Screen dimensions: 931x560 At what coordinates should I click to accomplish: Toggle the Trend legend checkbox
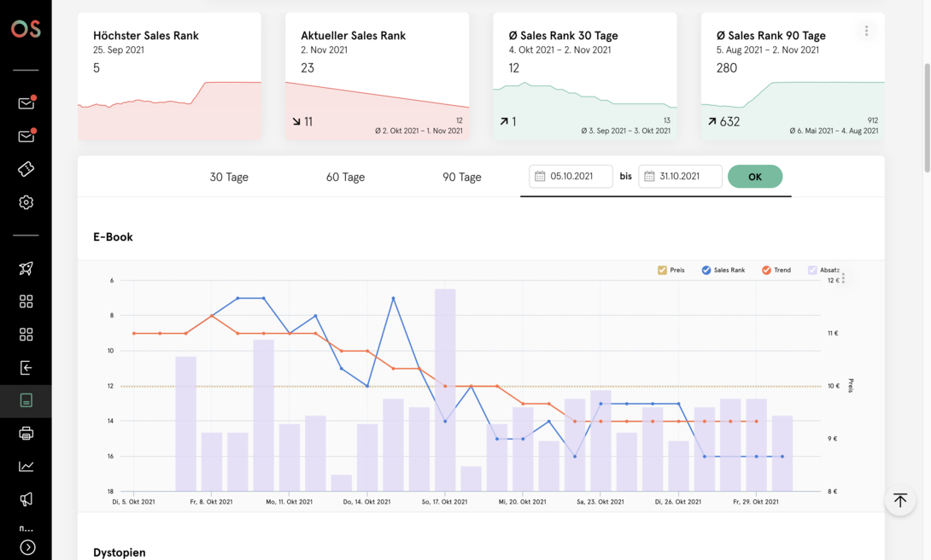coord(766,271)
